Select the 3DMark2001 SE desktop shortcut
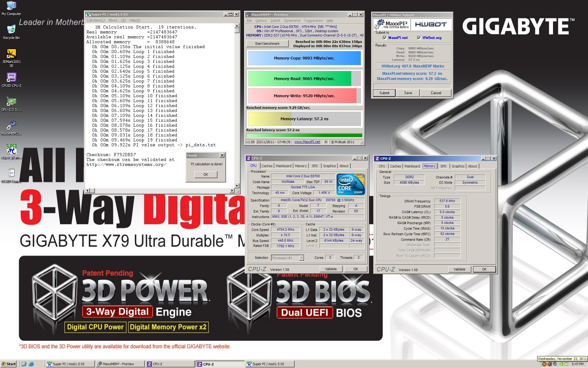Image resolution: width=588 pixels, height=368 pixels. [11, 58]
